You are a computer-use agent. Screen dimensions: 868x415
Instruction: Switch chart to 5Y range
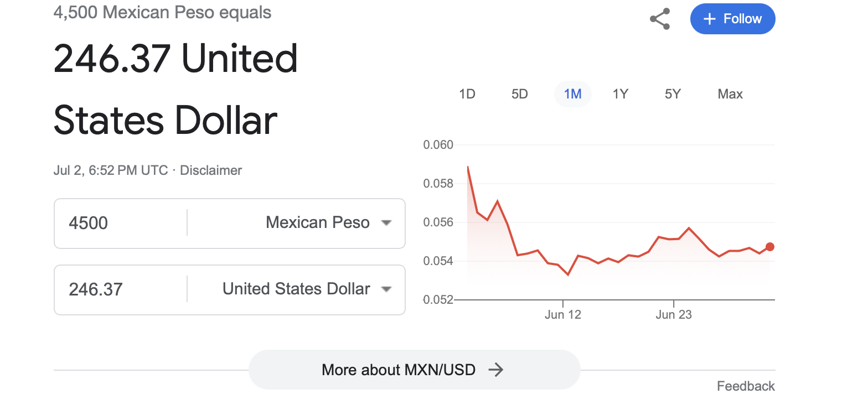tap(673, 94)
